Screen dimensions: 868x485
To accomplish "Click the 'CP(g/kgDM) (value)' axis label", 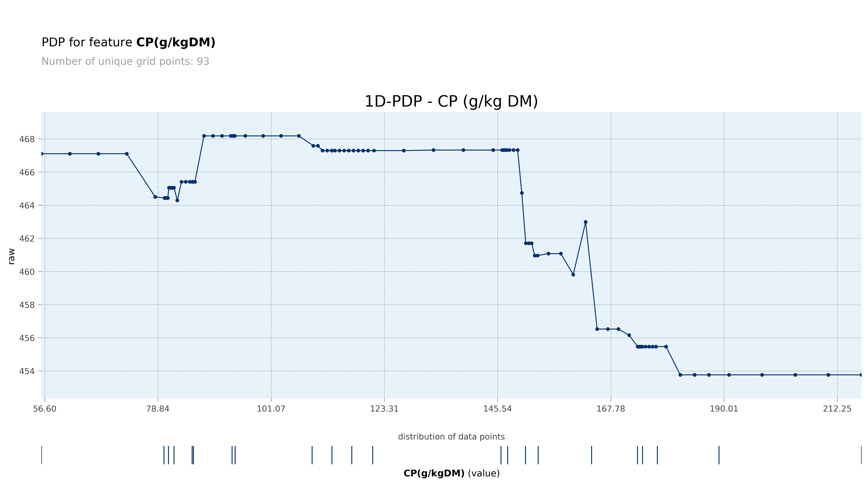I will click(451, 473).
